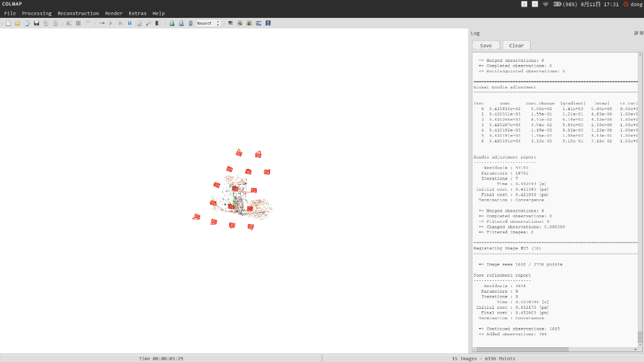Save the log with the Save button
The width and height of the screenshot is (644, 362).
(x=486, y=46)
